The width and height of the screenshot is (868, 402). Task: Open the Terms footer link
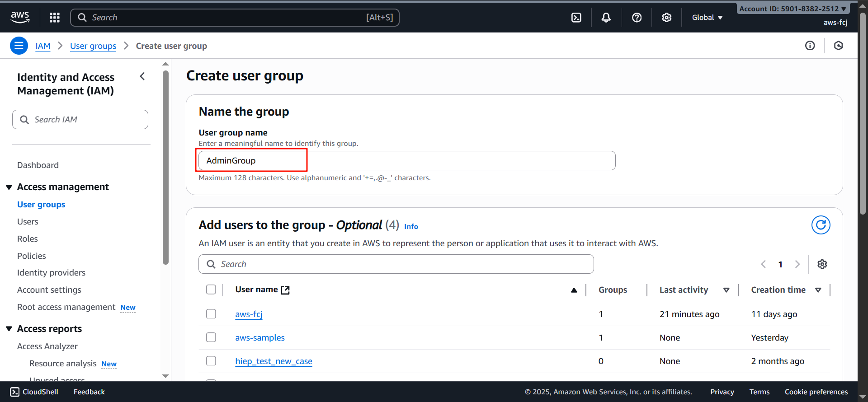click(x=759, y=392)
